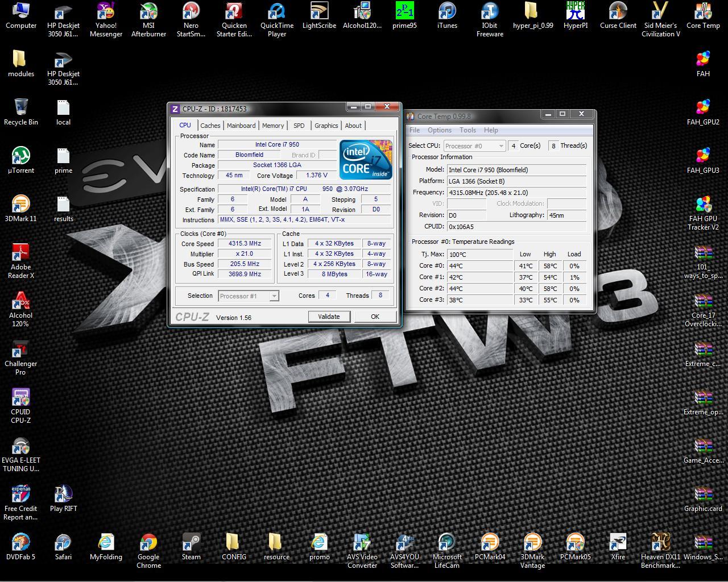Close the CPU-Z window

387,107
